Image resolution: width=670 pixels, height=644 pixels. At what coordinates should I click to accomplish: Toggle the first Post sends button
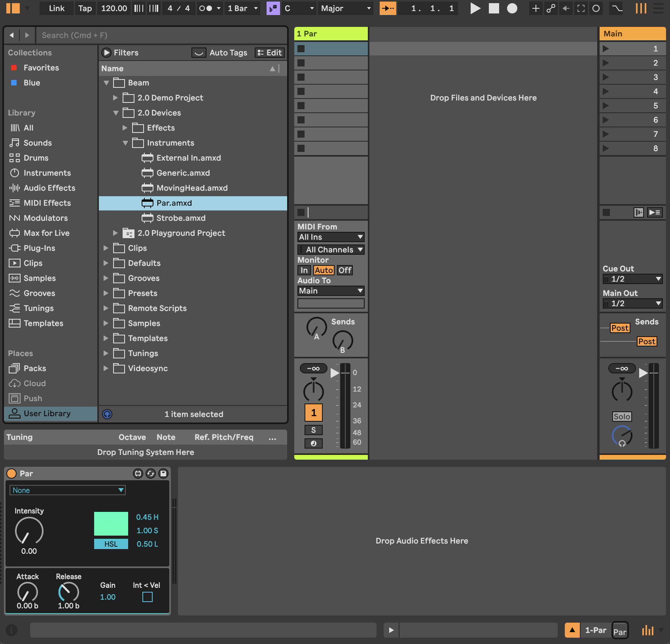(x=620, y=328)
